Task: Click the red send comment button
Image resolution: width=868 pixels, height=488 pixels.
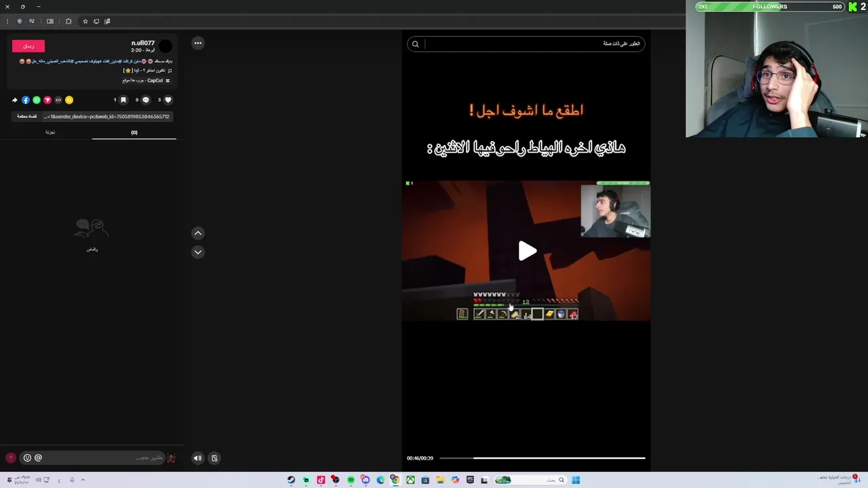Action: [10, 458]
